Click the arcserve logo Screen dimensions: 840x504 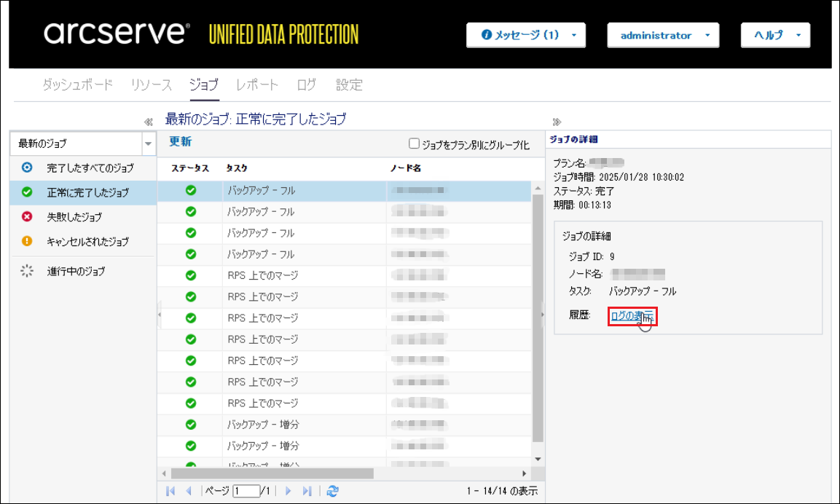coord(117,34)
